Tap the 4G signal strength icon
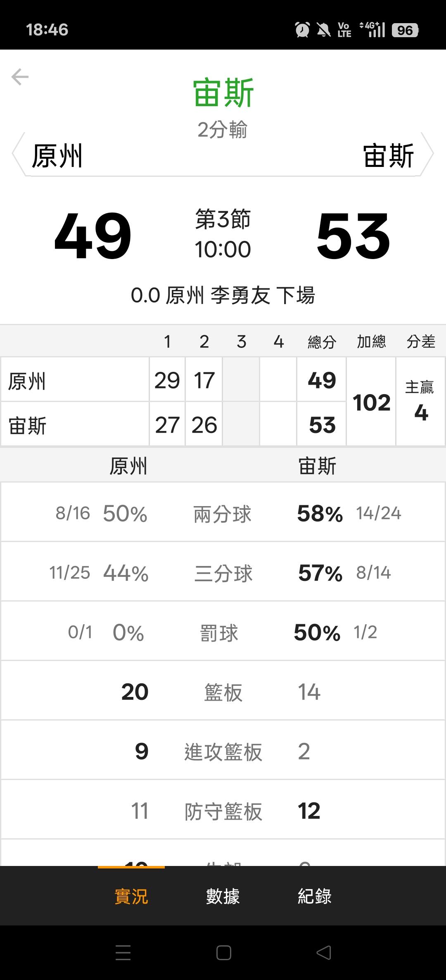 372,30
